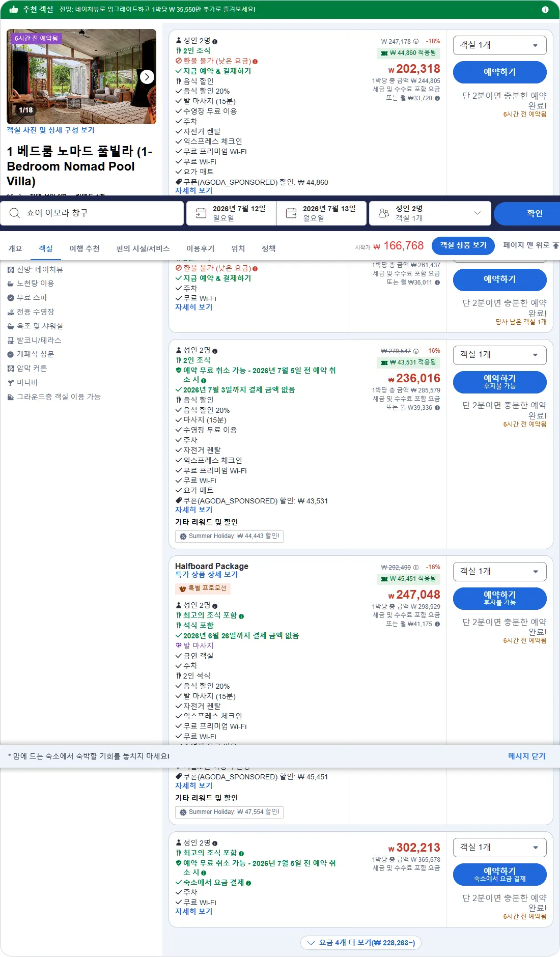Click the Summer Holiday ₩47,554 discount badge
The image size is (560, 957).
coord(229,812)
